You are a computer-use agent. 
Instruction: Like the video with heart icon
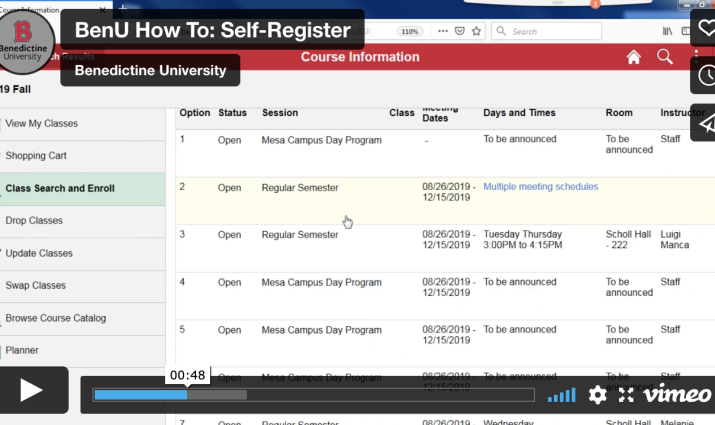pyautogui.click(x=705, y=30)
